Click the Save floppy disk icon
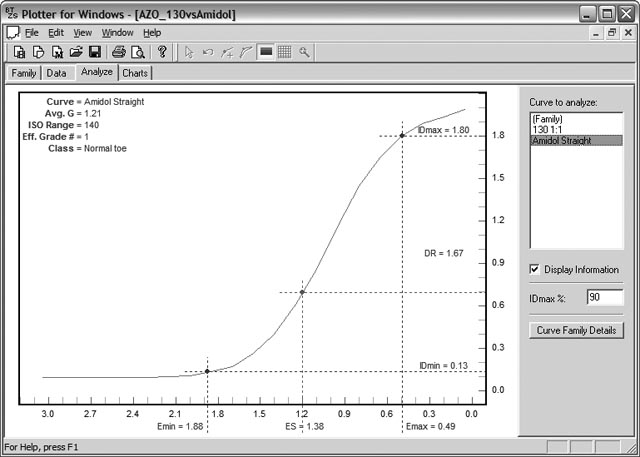Image resolution: width=640 pixels, height=457 pixels. 94,52
